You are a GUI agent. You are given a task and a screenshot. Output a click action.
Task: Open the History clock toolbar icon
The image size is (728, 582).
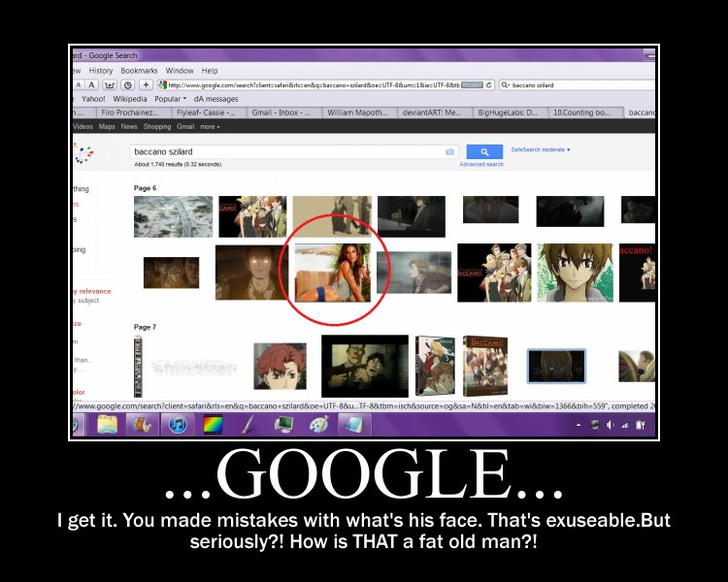click(128, 85)
